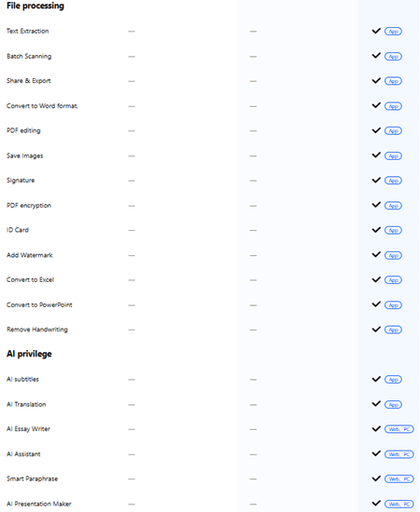Select the Convert to PowerPoint feature label
The height and width of the screenshot is (512, 420).
(x=39, y=304)
